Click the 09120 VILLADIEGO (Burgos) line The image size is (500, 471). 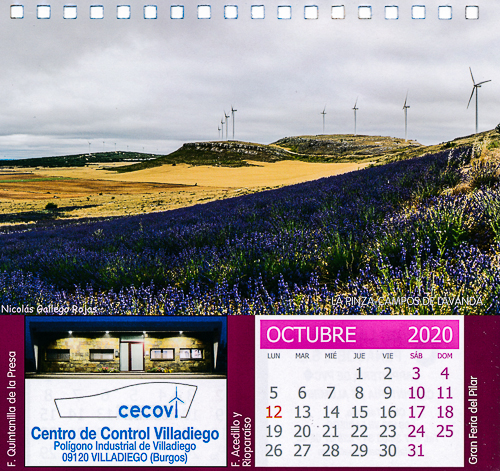point(125,457)
